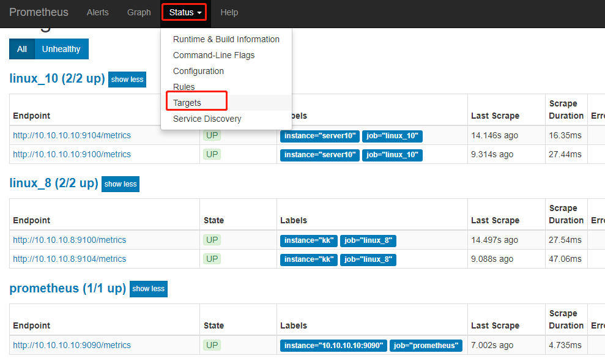
Task: Open http://10.10.10.10:9104/metrics endpoint
Action: pos(72,135)
